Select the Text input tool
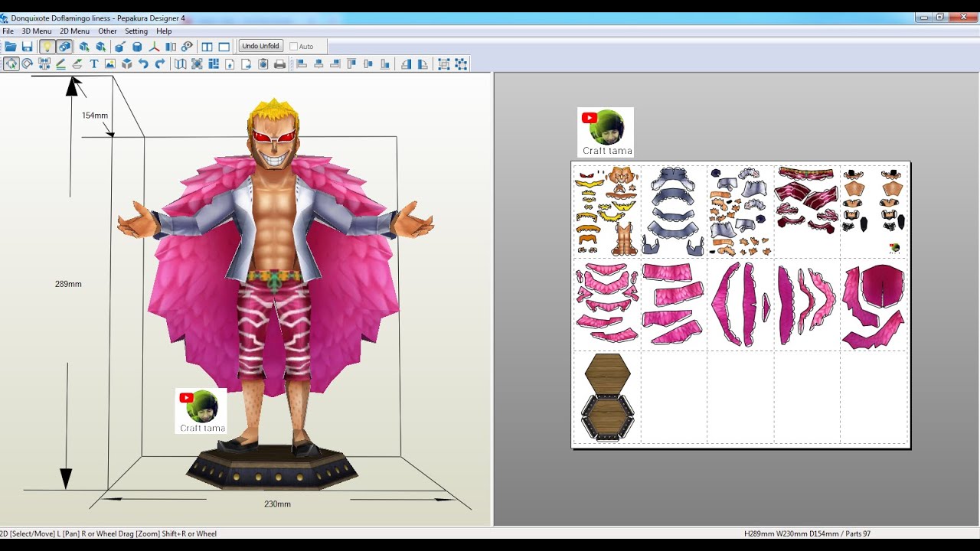Viewport: 980px width, 551px height. click(x=94, y=64)
